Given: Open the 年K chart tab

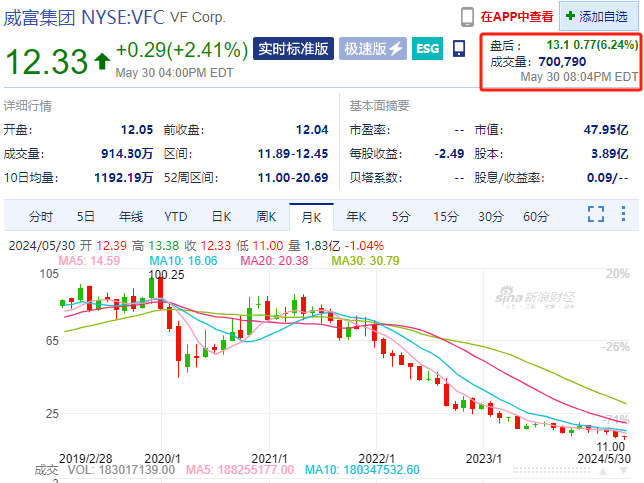Looking at the screenshot, I should 356,216.
